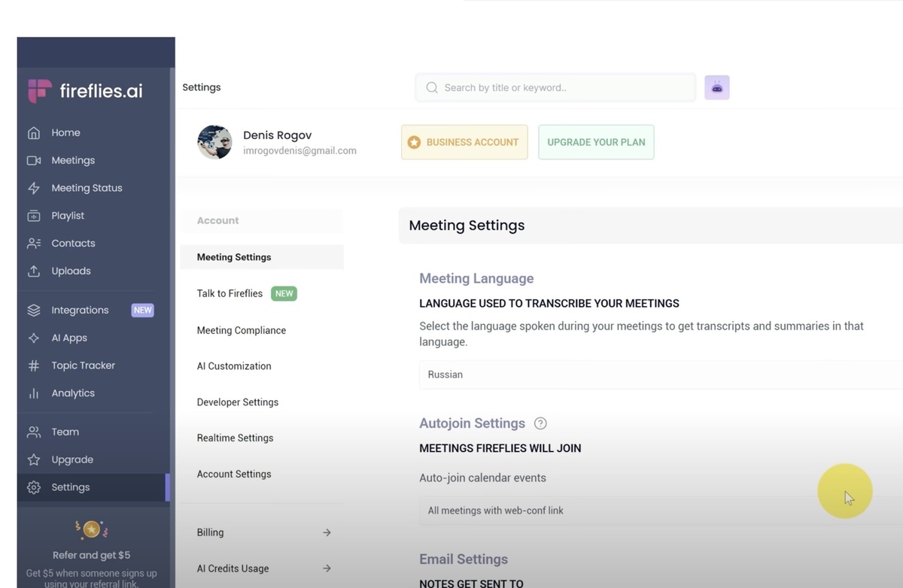Click the Account section header
This screenshot has height=588, width=903.
217,220
